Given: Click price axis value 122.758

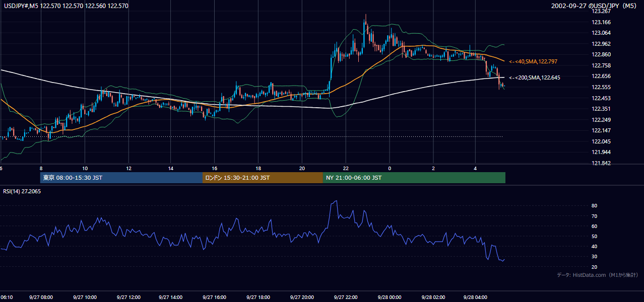Looking at the screenshot, I should 602,65.
